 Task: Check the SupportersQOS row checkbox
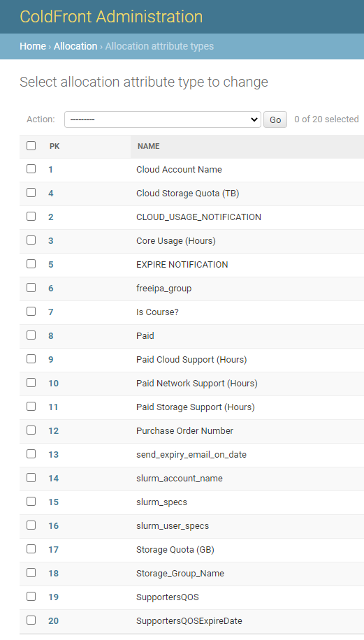click(x=31, y=596)
